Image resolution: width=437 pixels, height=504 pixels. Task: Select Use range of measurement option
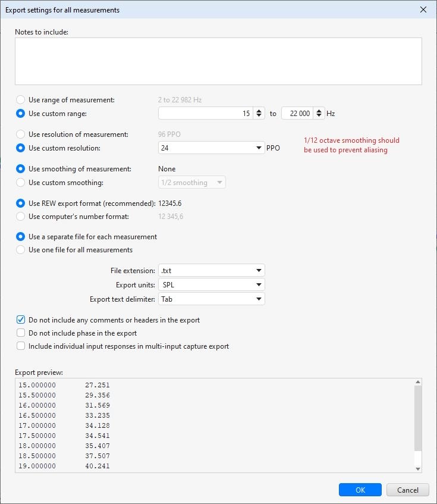click(x=21, y=100)
